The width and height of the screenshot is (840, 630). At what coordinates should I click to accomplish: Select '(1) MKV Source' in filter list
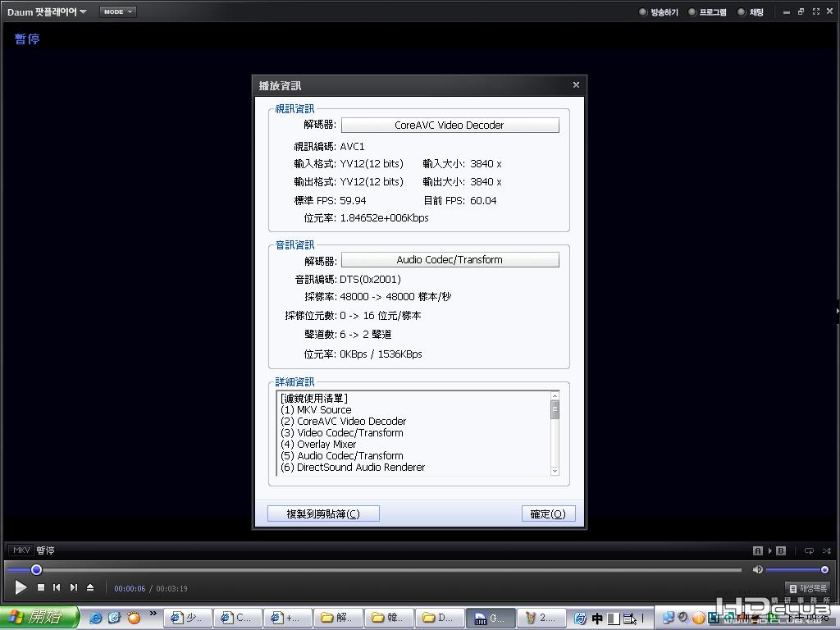[x=316, y=410]
